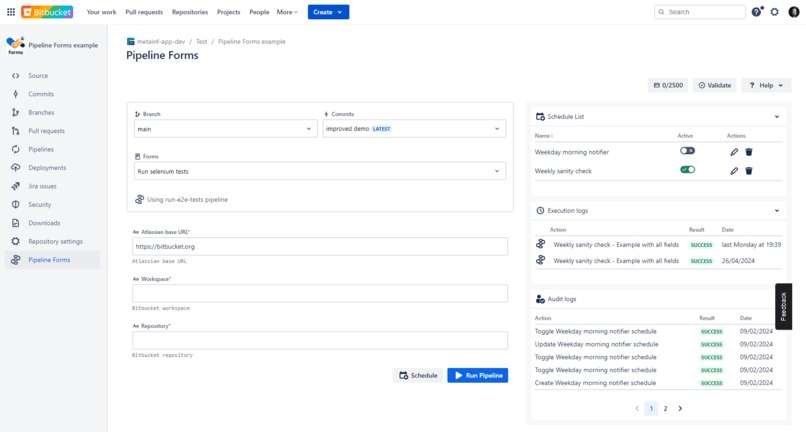The height and width of the screenshot is (432, 806).
Task: Open the More menu in top navigation
Action: tap(287, 12)
